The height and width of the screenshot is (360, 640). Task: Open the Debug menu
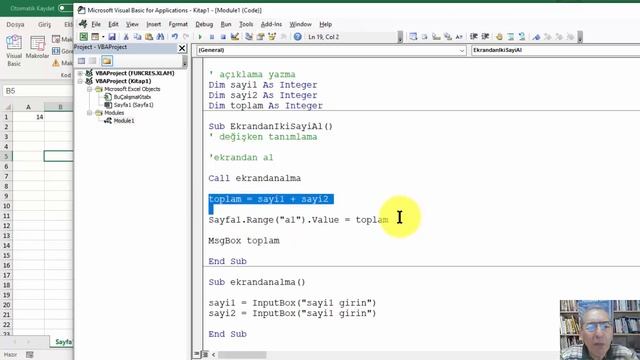pyautogui.click(x=204, y=24)
